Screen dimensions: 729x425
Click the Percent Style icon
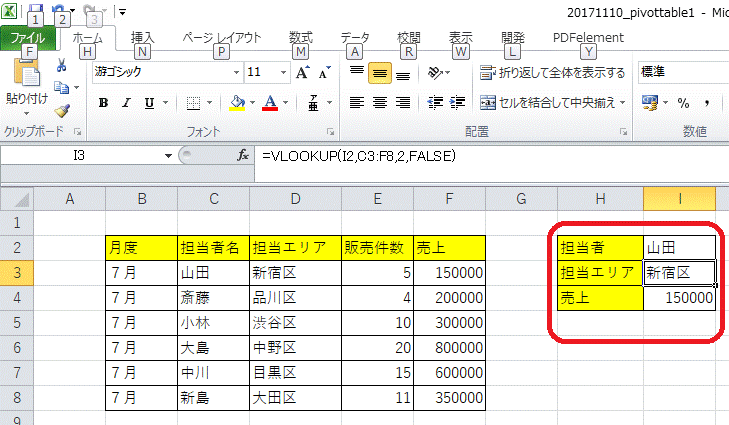pyautogui.click(x=683, y=103)
